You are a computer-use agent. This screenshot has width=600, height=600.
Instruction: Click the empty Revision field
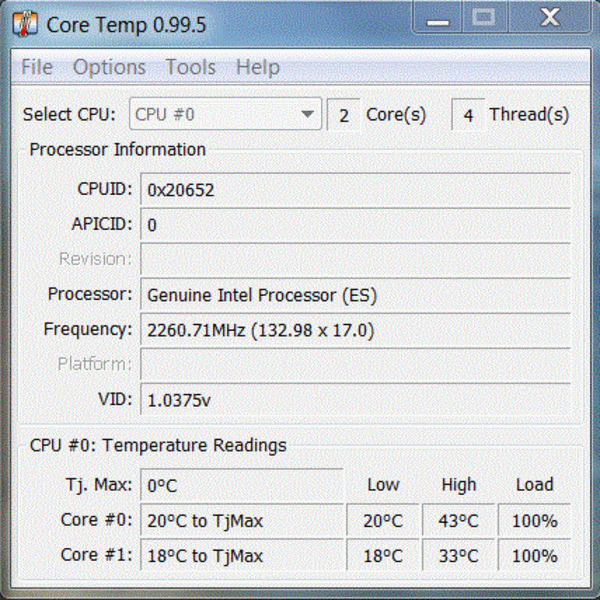[x=355, y=259]
